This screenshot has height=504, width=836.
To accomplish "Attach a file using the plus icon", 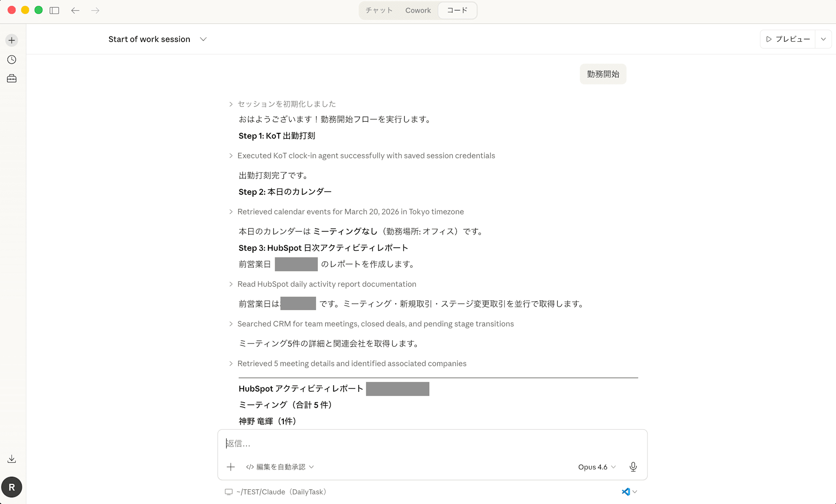I will [x=231, y=467].
